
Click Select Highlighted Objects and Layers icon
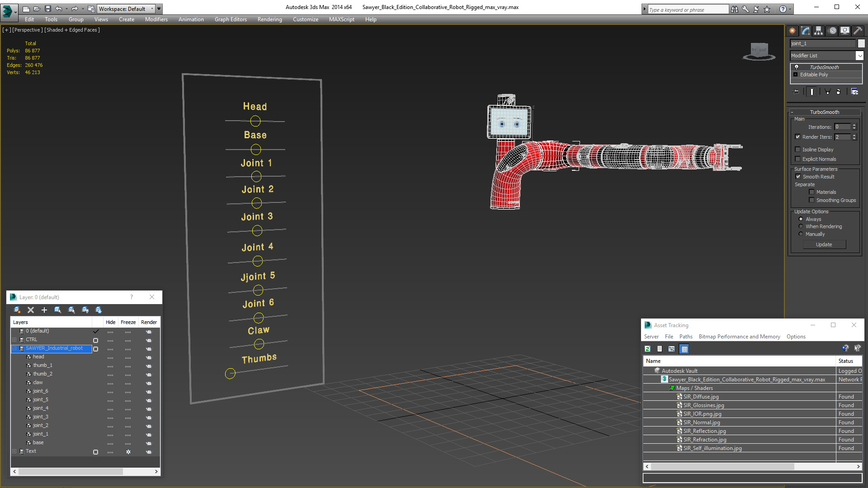click(58, 310)
